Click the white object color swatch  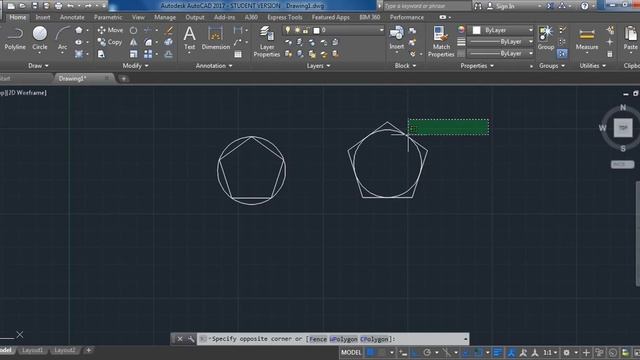[x=476, y=30]
